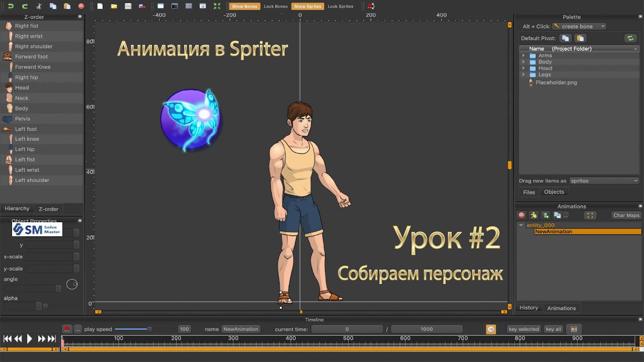Click the red record keyframe icon in Timeline

[x=67, y=329]
